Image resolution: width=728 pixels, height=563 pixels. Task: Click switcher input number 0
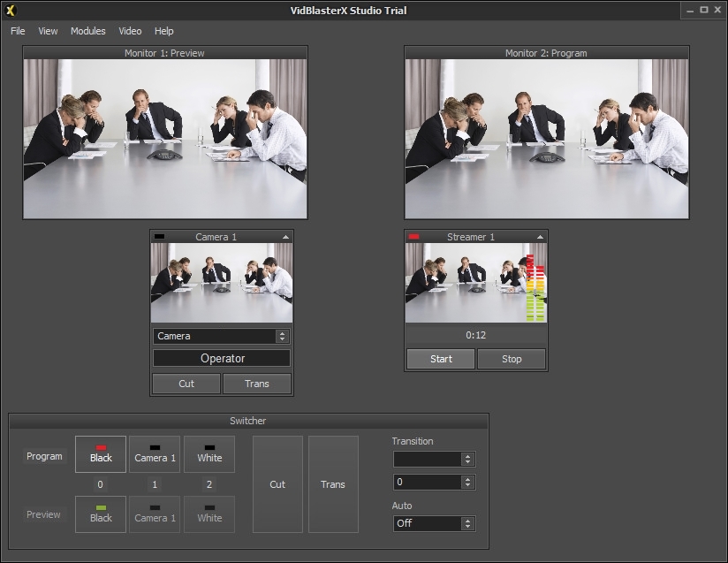(101, 484)
